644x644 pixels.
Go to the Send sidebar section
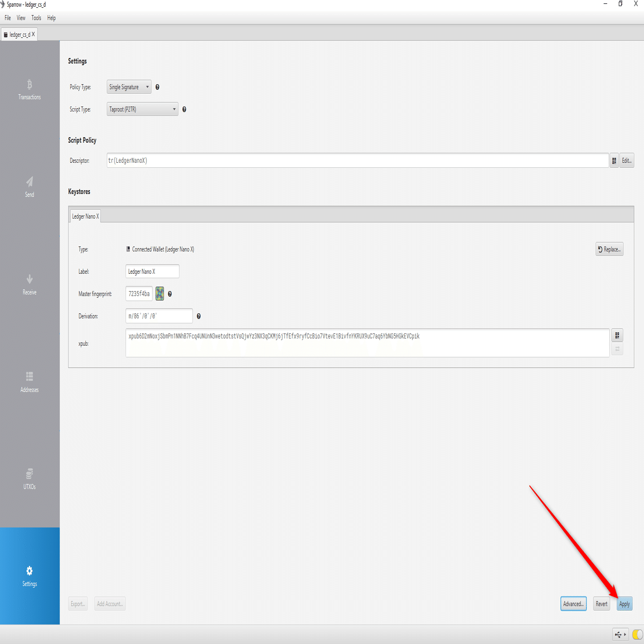pyautogui.click(x=30, y=187)
